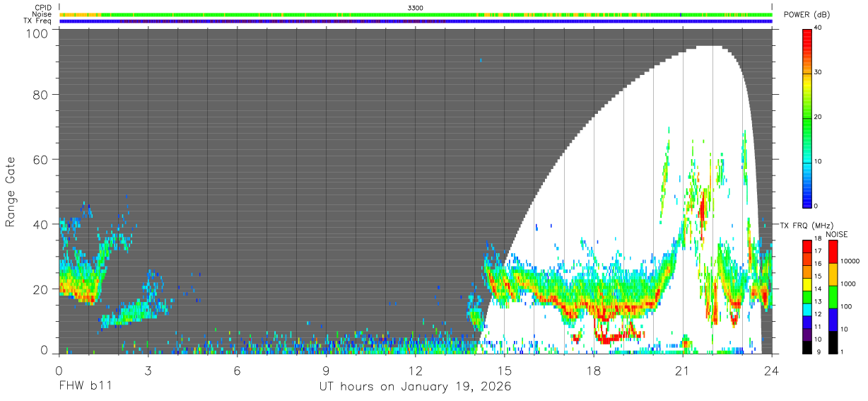The height and width of the screenshot is (401, 868).
Task: Select the CPID value 3300
Action: [416, 8]
